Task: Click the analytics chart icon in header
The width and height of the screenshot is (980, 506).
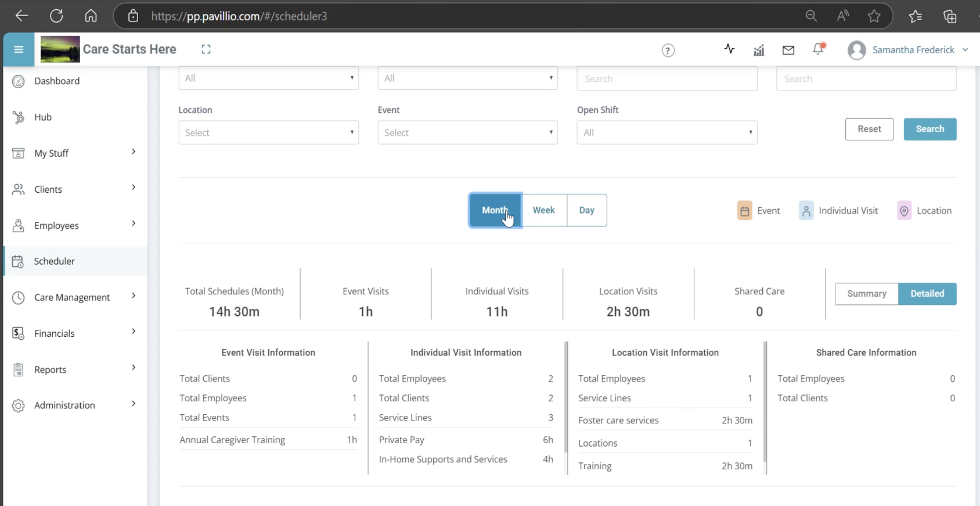Action: tap(758, 50)
